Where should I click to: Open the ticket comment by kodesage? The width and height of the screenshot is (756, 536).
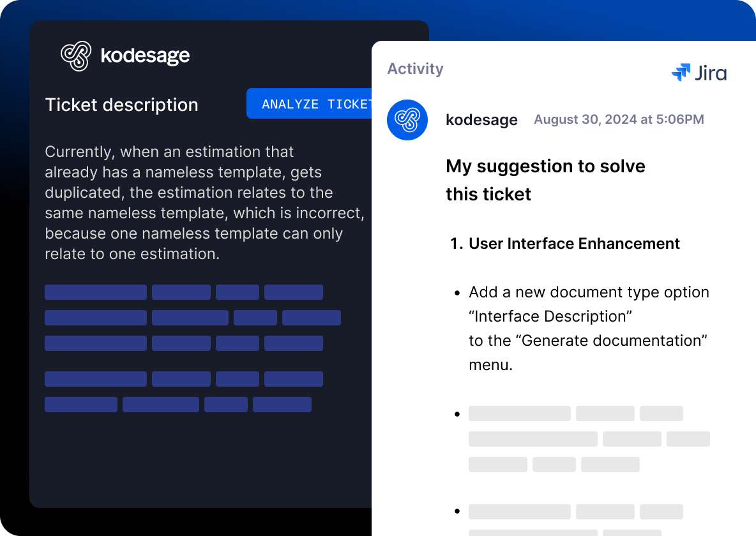click(x=482, y=119)
